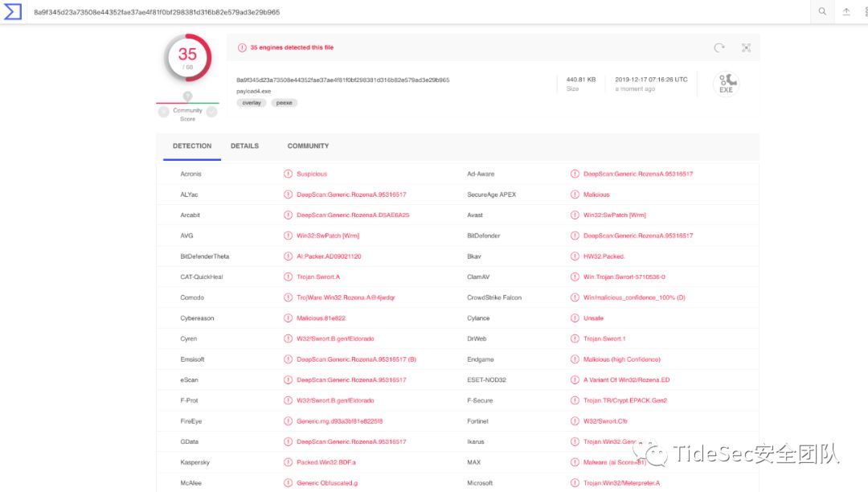Click the Acronis 'Suspicious' result
This screenshot has width=868, height=492.
click(x=312, y=174)
